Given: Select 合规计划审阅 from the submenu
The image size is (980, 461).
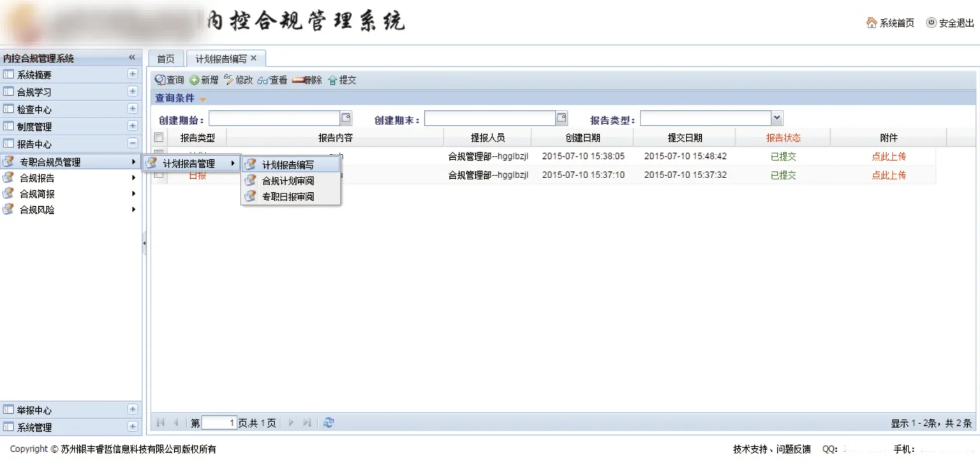Looking at the screenshot, I should (x=288, y=181).
